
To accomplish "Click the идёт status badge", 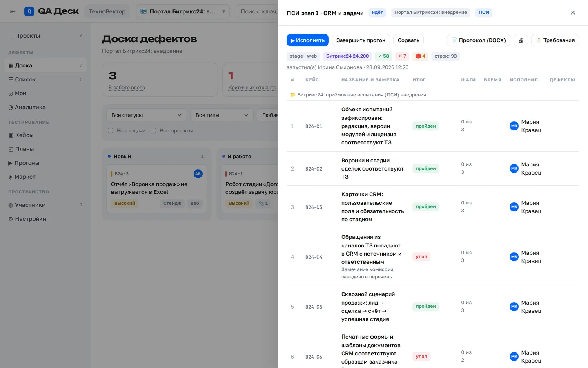I will [x=377, y=13].
